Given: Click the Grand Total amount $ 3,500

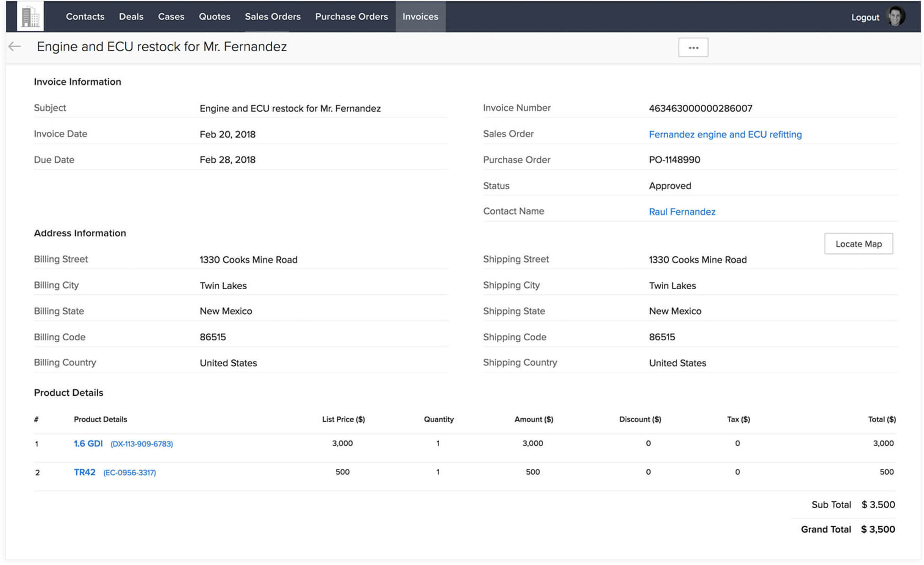Looking at the screenshot, I should point(878,529).
